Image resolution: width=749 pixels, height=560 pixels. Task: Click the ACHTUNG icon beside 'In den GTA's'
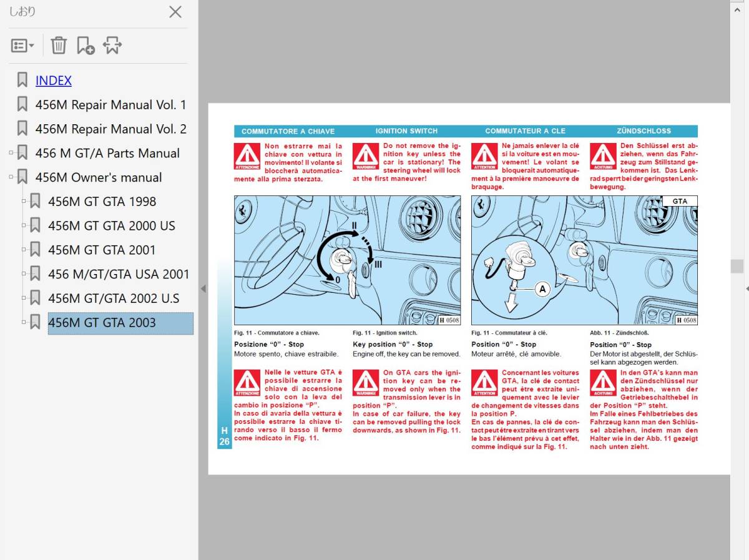coord(603,383)
